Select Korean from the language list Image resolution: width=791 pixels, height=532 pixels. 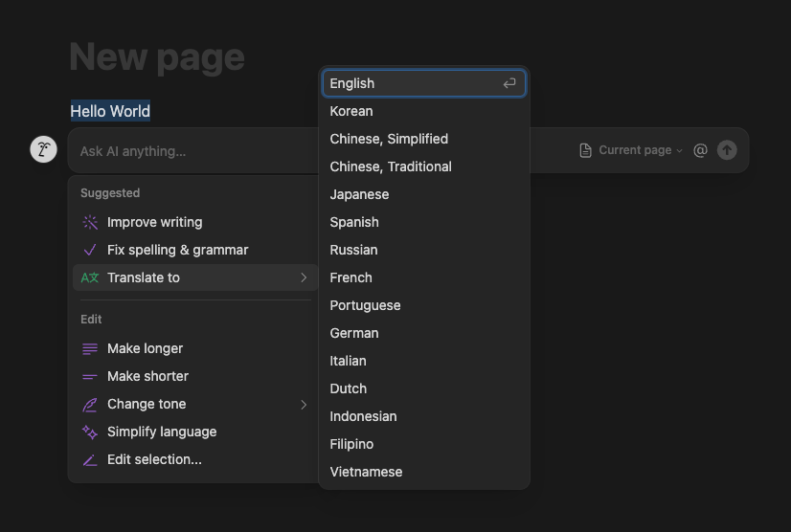pos(423,111)
